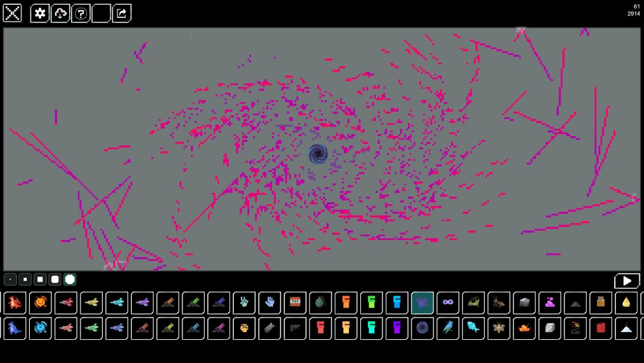Select the brown ant element
The image size is (644, 363).
pos(499,303)
